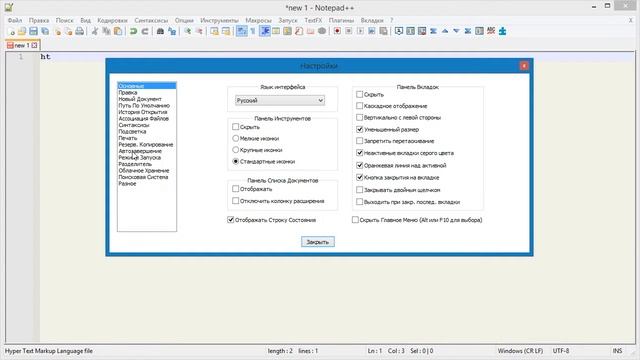This screenshot has height=360, width=640.
Task: Click Windows (CR LF) in status bar
Action: [x=520, y=351]
